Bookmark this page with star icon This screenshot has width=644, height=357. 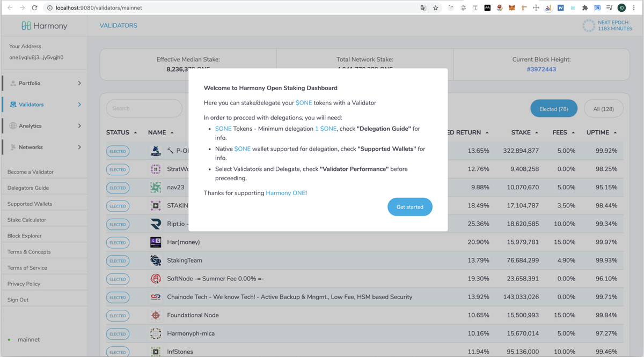pos(436,8)
